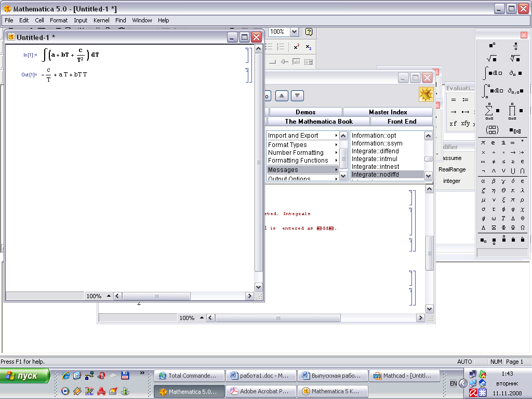The height and width of the screenshot is (399, 532).
Task: Switch to the Front End tab
Action: pyautogui.click(x=402, y=122)
